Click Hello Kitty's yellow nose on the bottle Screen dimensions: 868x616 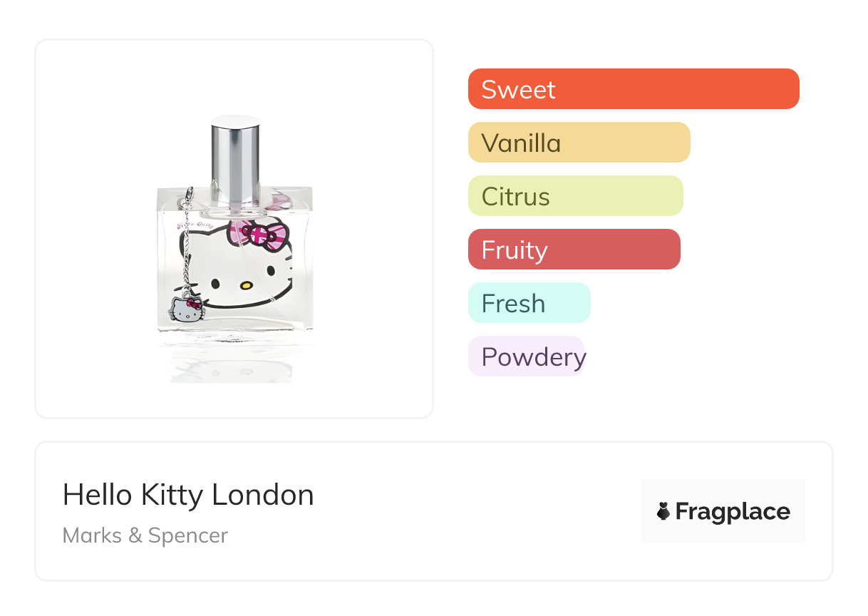click(x=246, y=285)
